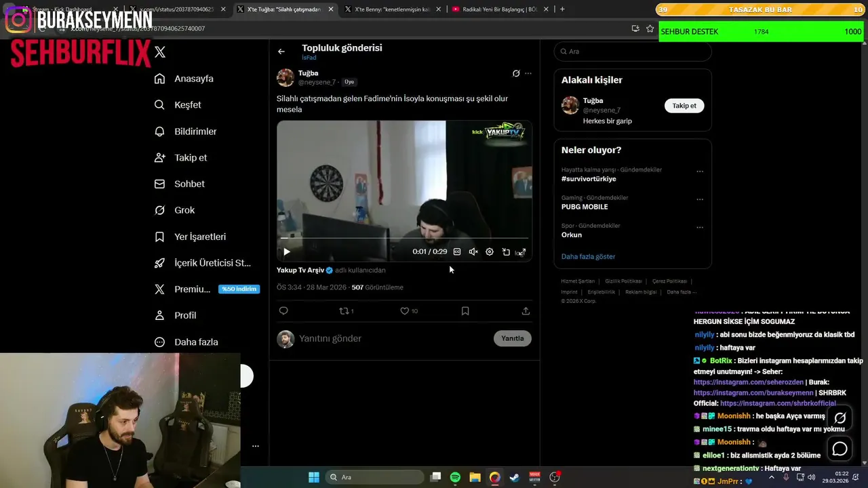
Task: Go back with the post's arrow
Action: coord(281,52)
